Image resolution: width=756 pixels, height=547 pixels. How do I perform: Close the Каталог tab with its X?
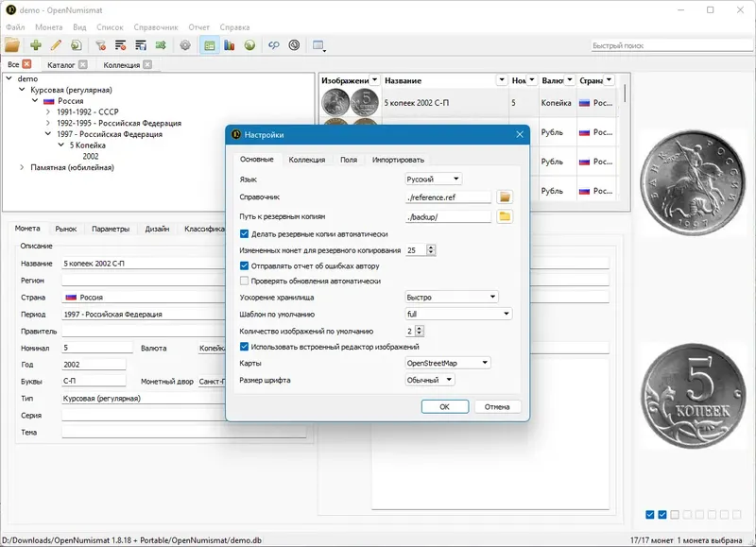83,64
